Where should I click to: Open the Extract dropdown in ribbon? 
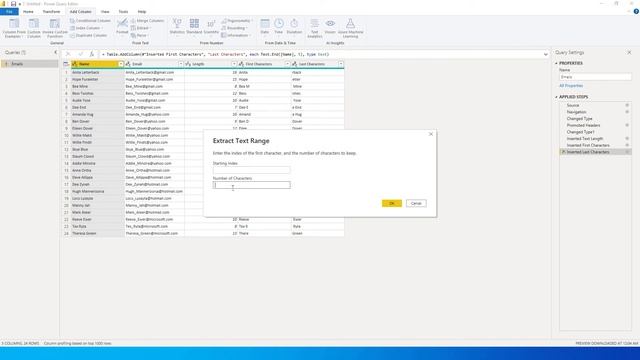tap(141, 28)
